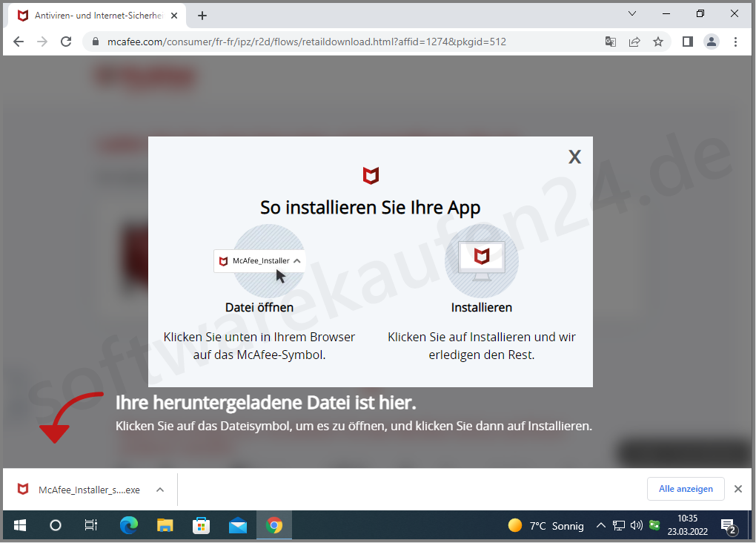This screenshot has height=543, width=756.
Task: Expand the McAfee_Installer_s....exe download chevron
Action: click(159, 489)
